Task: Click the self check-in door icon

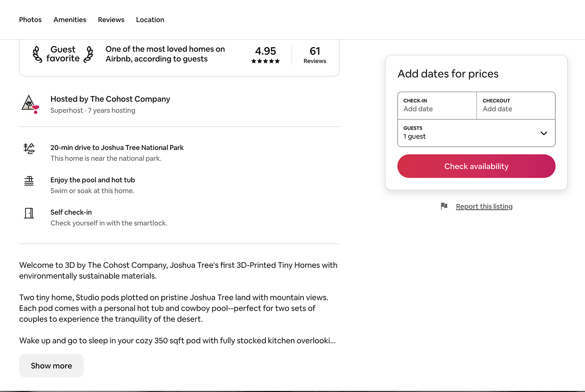Action: pyautogui.click(x=29, y=213)
